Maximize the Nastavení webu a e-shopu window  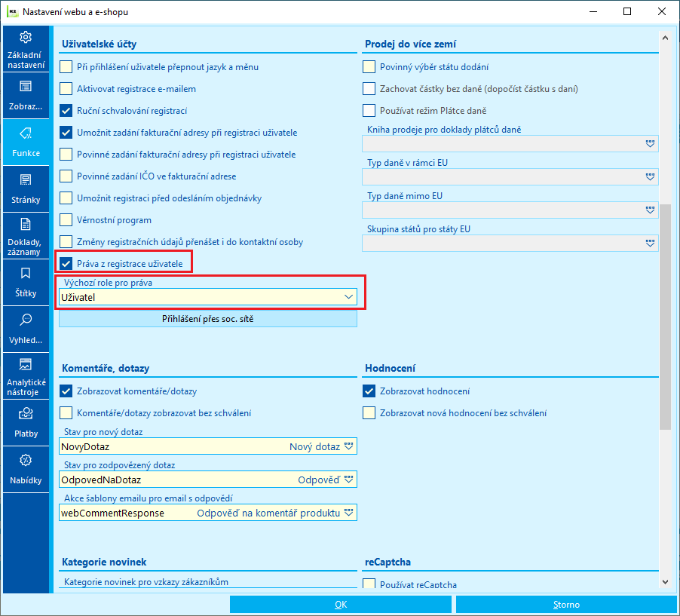(627, 12)
